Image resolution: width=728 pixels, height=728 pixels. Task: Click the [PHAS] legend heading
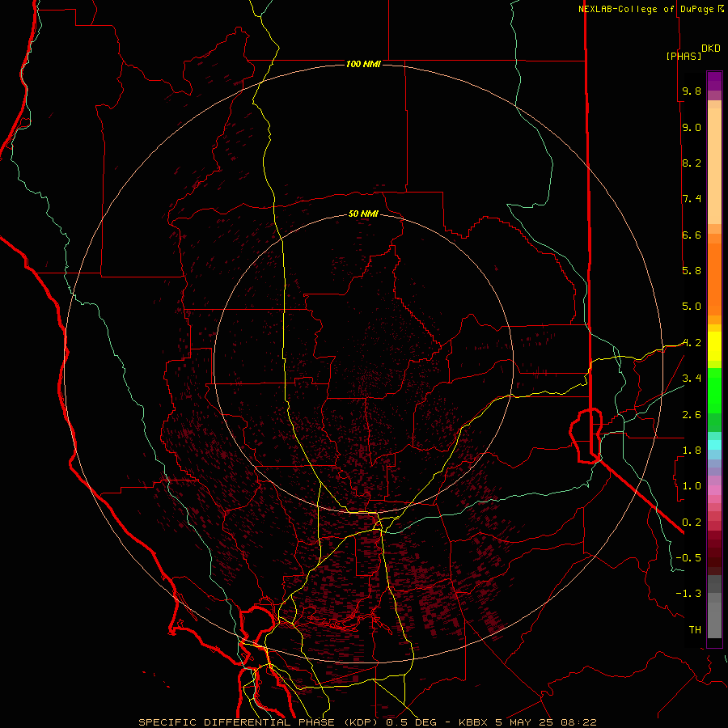(x=684, y=56)
